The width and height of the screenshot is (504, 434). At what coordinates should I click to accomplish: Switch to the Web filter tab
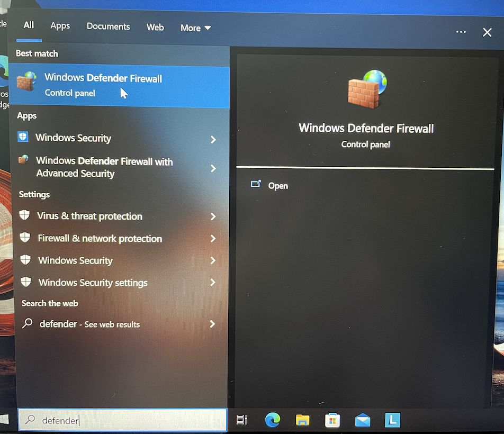155,28
